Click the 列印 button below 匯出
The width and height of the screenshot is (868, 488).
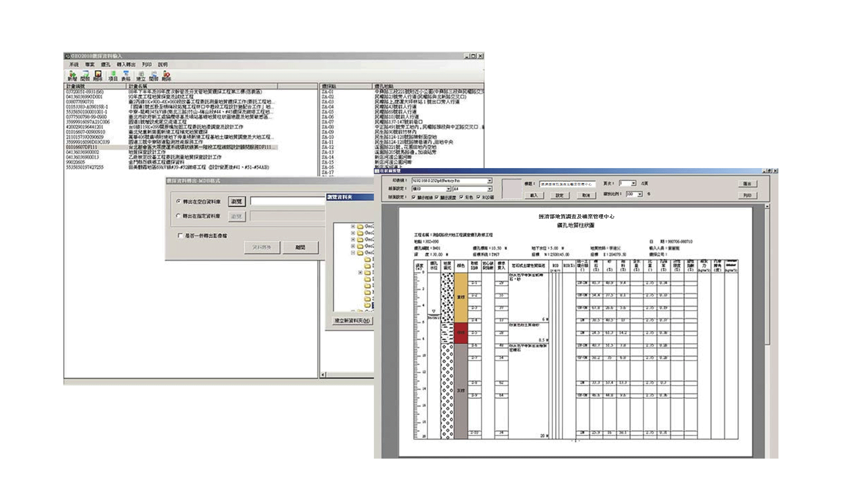(747, 195)
